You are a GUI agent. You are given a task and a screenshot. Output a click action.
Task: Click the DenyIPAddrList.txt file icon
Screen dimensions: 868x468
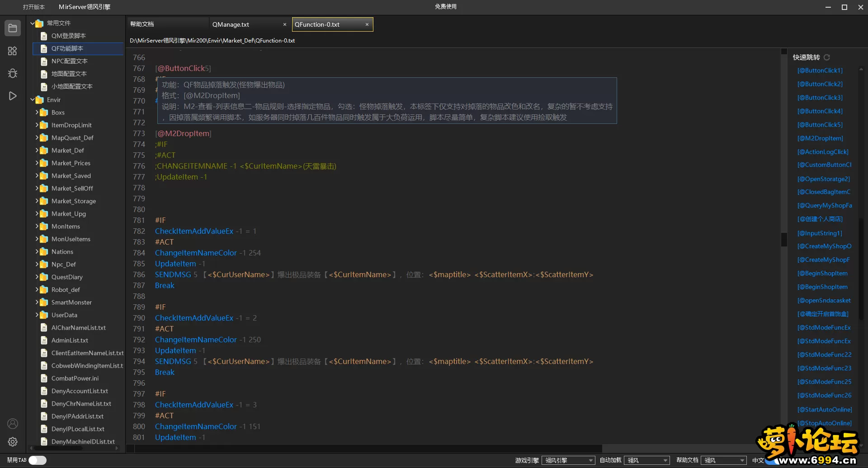[x=44, y=416]
